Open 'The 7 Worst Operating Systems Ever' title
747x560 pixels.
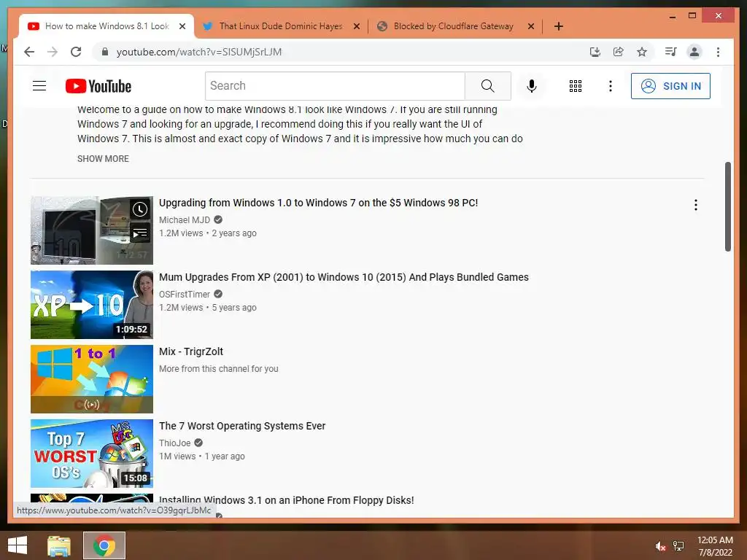click(242, 426)
